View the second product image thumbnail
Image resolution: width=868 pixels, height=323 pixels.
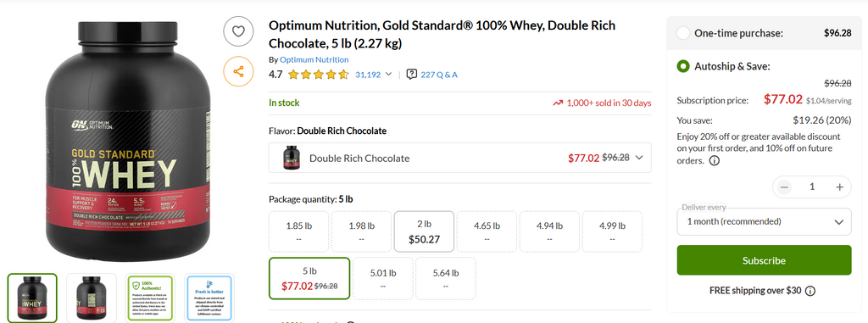point(92,297)
